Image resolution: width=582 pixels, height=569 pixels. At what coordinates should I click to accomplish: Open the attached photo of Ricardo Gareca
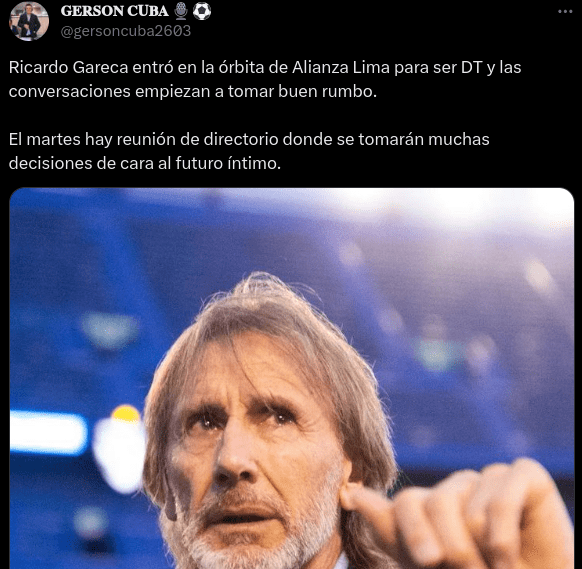click(291, 378)
